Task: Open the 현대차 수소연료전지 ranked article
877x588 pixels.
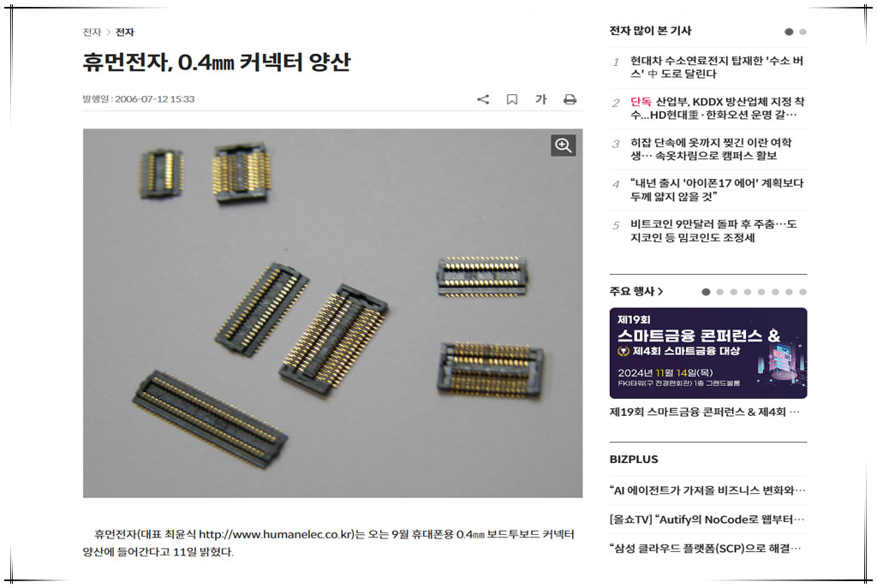Action: tap(717, 67)
